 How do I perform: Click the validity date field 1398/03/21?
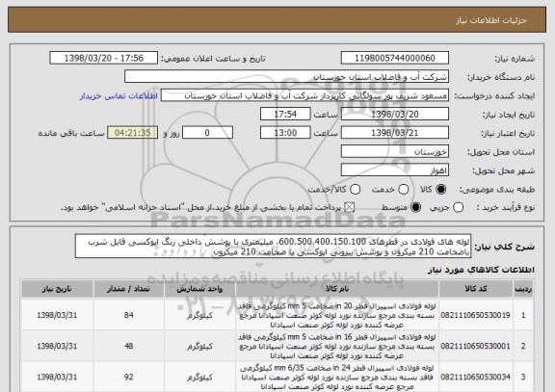[x=395, y=133]
